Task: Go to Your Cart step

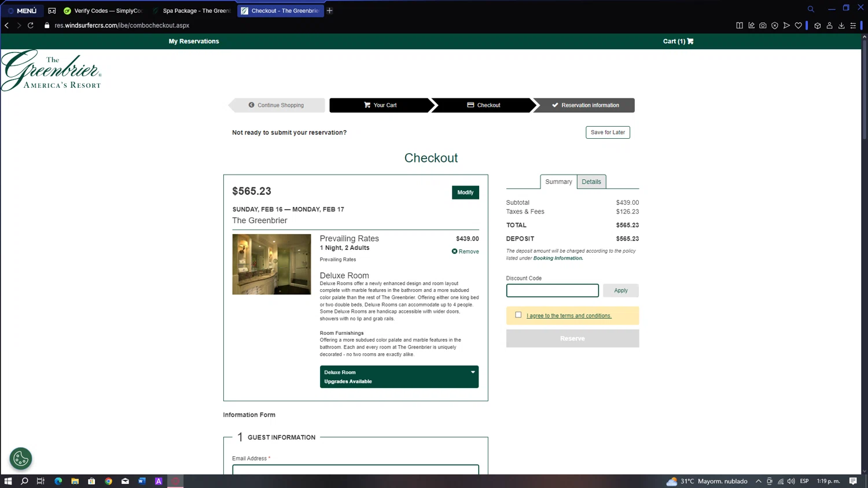Action: pyautogui.click(x=380, y=105)
